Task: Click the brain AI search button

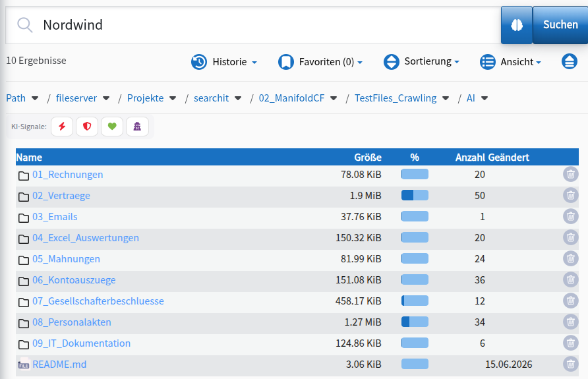Action: (x=517, y=25)
